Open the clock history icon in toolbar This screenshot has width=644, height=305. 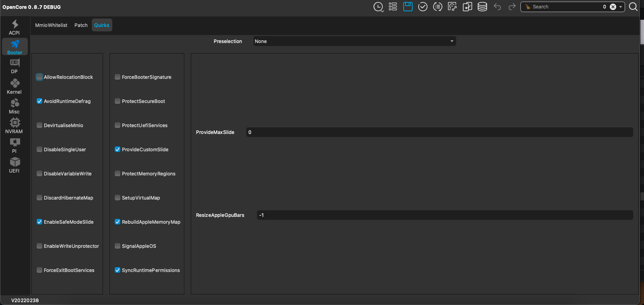378,7
